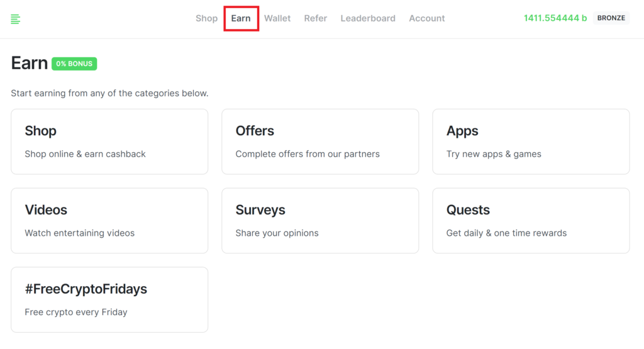Open the #FreeCryptoFridays card

[x=109, y=299]
